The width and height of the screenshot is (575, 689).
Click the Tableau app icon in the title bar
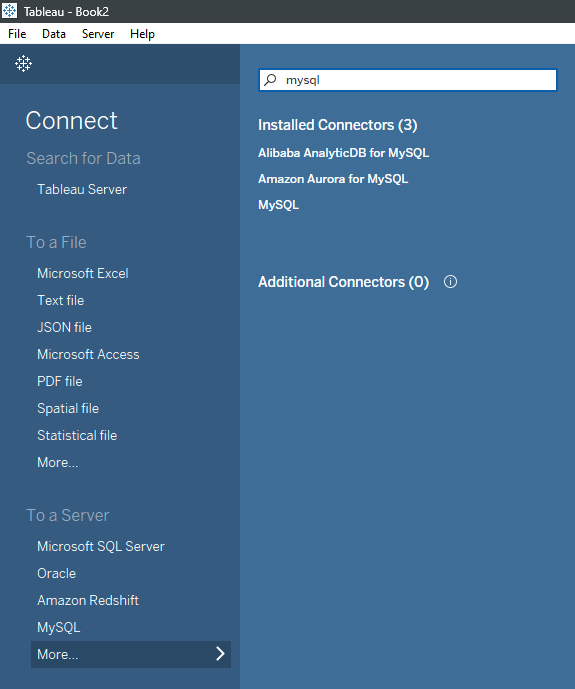tap(9, 11)
